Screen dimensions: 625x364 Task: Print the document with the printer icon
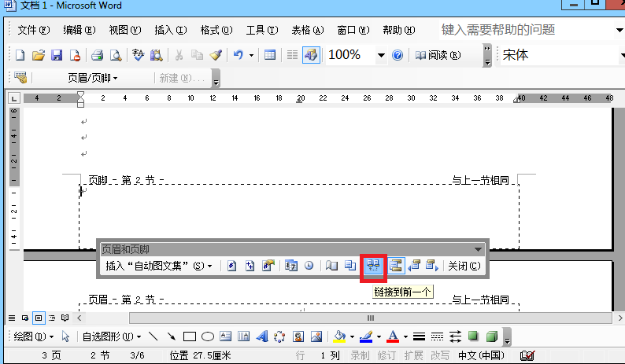pos(97,55)
